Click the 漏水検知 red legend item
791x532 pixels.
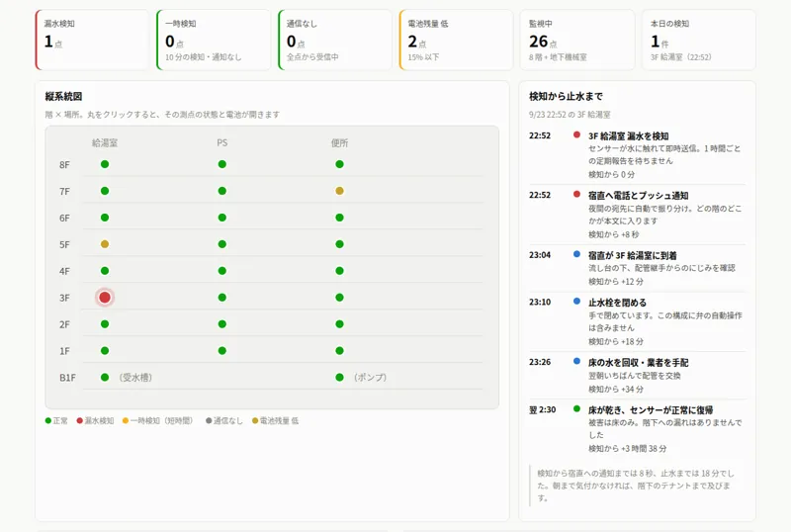[x=95, y=421]
